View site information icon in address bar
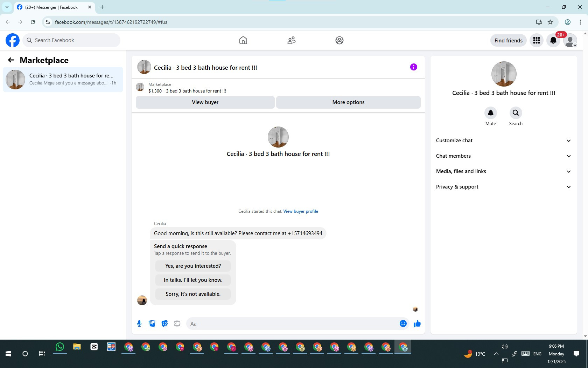Viewport: 588px width, 368px height. tap(48, 22)
